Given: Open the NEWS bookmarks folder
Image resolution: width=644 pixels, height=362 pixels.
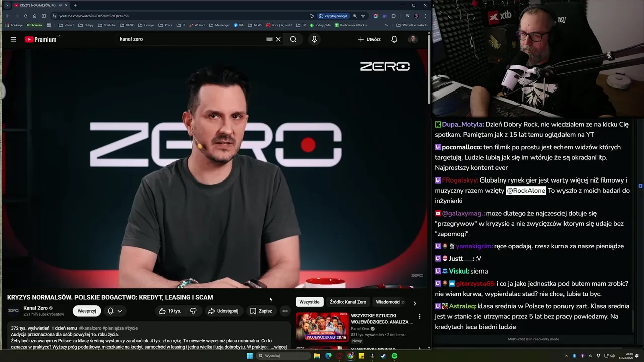Looking at the screenshot, I should (255, 25).
